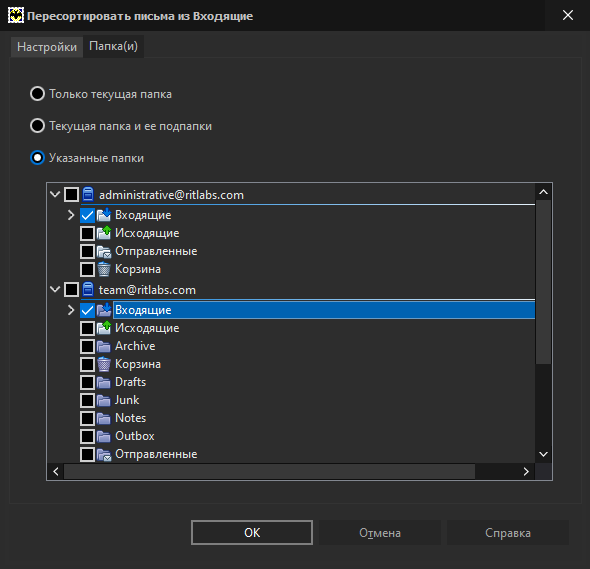Expand the highlighted Входящие folder under team
590x569 pixels.
[71, 310]
